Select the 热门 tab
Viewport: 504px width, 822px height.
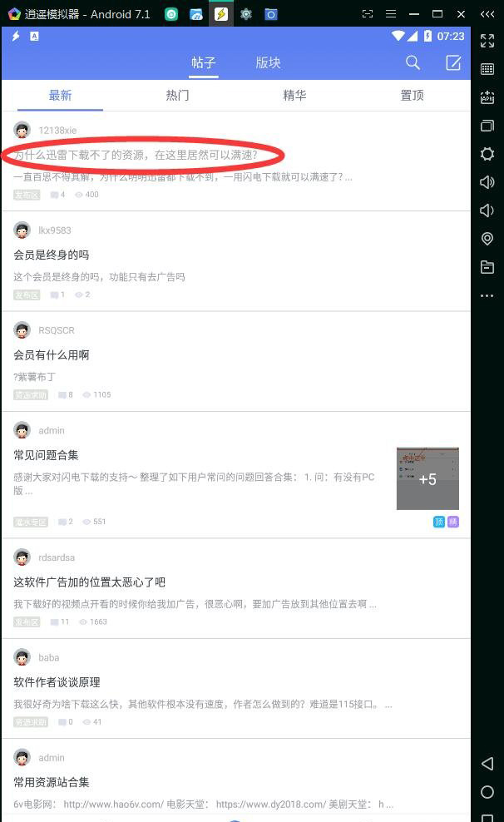178,96
